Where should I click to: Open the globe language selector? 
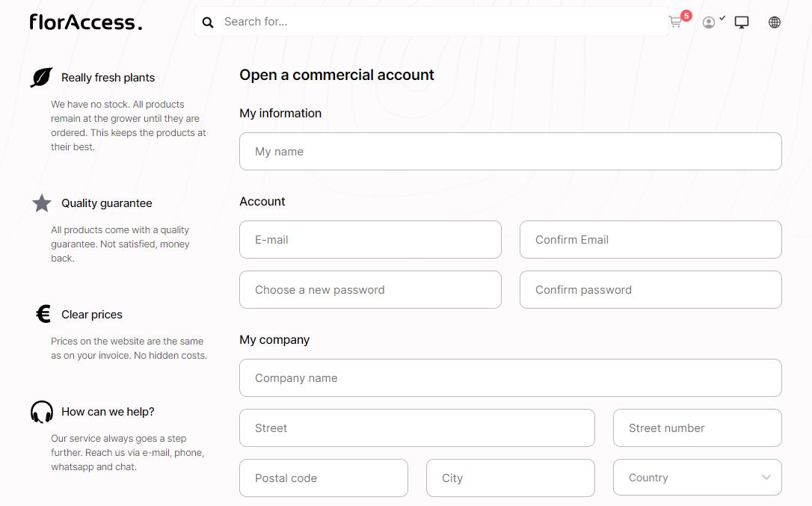(775, 22)
